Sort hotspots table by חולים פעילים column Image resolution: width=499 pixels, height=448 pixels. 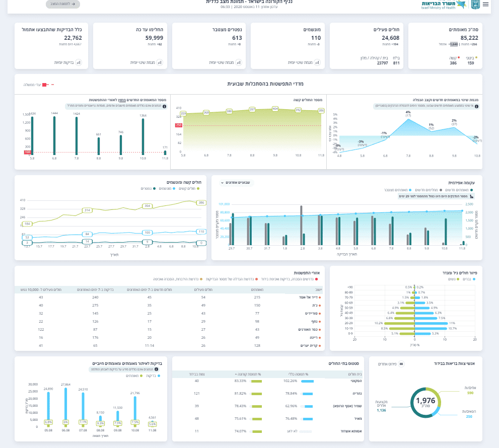(203, 290)
